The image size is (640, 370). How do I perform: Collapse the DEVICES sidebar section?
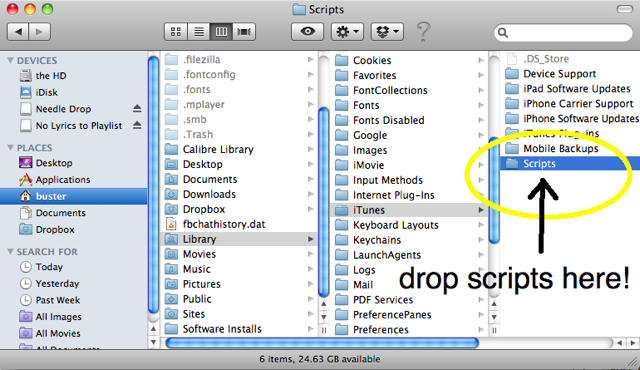[10, 60]
